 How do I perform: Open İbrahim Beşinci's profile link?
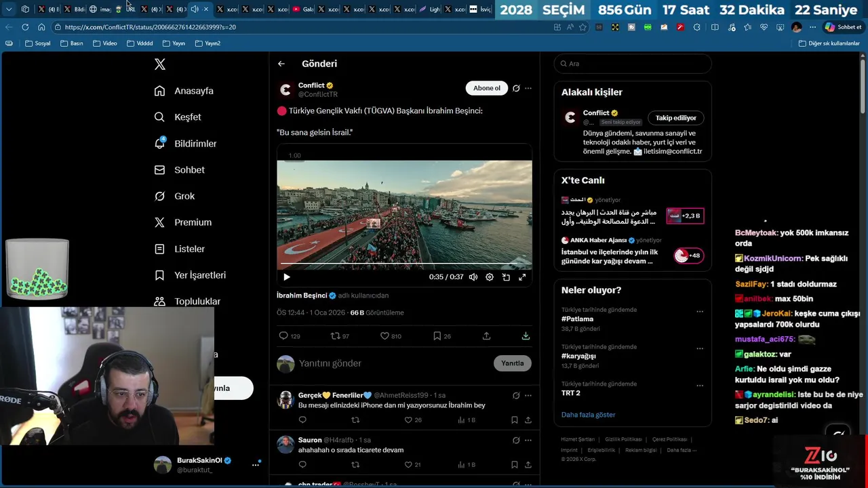(302, 296)
